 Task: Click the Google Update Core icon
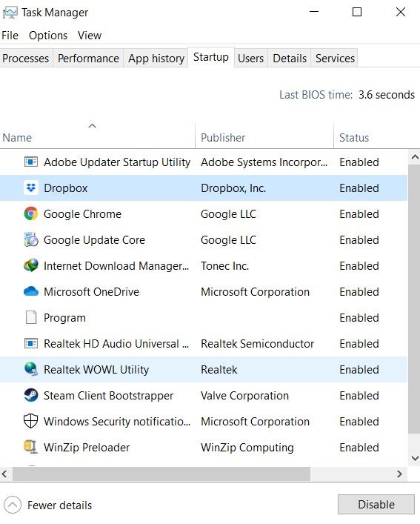[31, 239]
